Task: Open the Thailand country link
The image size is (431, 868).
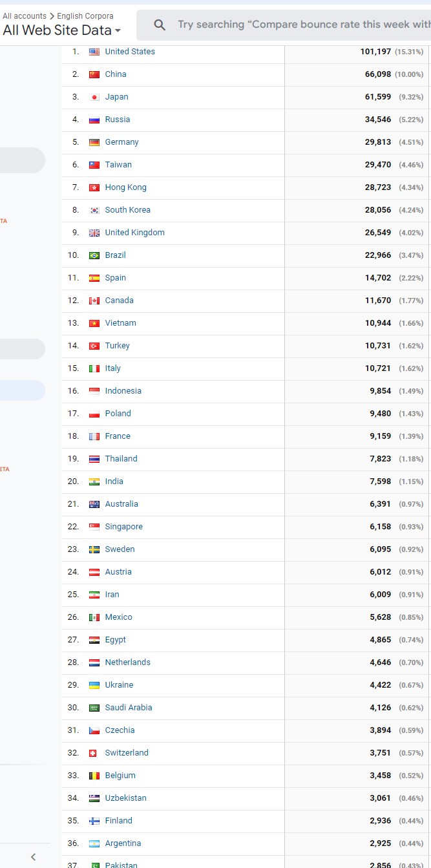Action: (x=121, y=459)
